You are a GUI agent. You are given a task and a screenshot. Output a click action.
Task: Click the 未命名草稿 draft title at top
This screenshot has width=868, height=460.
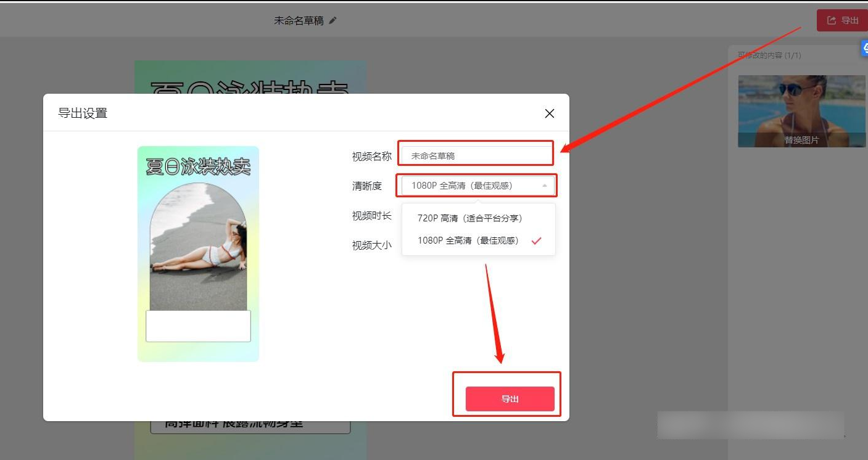[x=299, y=20]
